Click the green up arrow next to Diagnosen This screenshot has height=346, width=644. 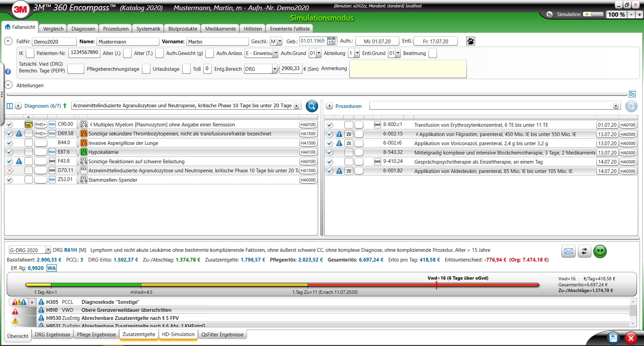click(x=65, y=106)
